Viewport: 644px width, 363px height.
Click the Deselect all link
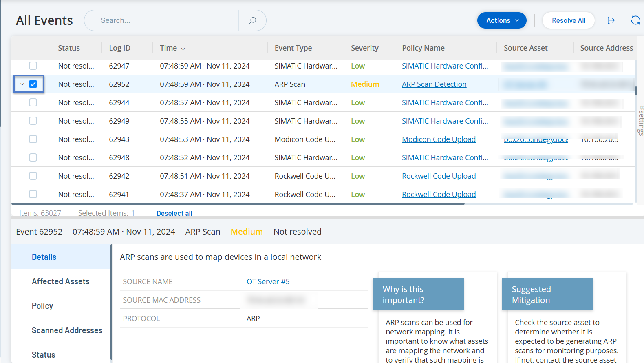coord(174,213)
